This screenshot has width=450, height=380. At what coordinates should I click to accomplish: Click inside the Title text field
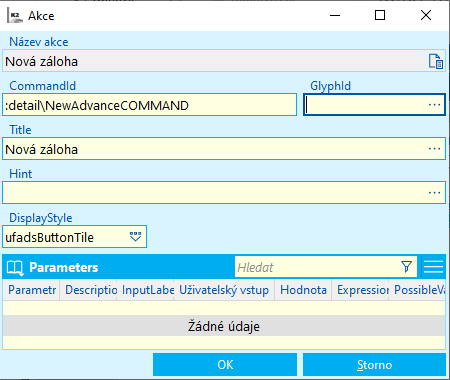tap(215, 149)
